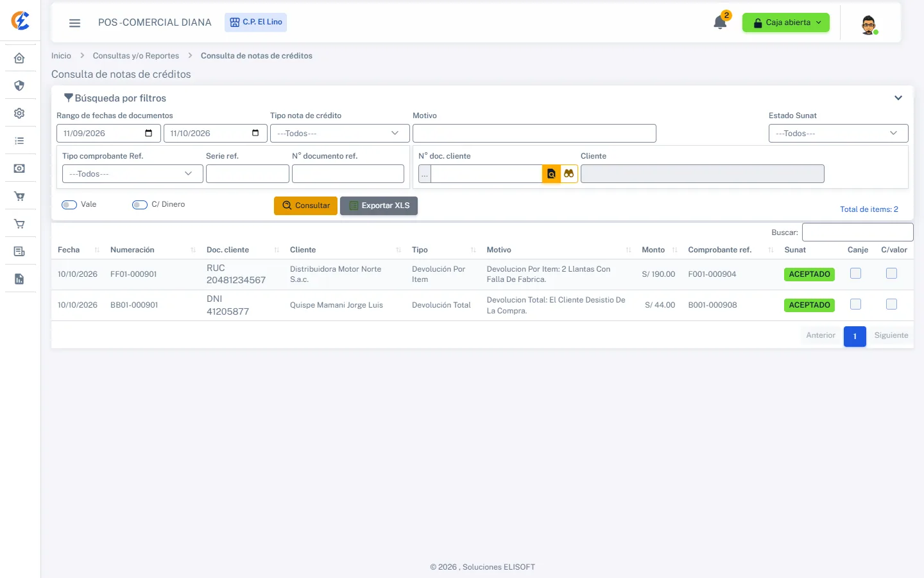Image resolution: width=924 pixels, height=578 pixels.
Task: Check C/valor box for FF01-000901
Action: (891, 274)
